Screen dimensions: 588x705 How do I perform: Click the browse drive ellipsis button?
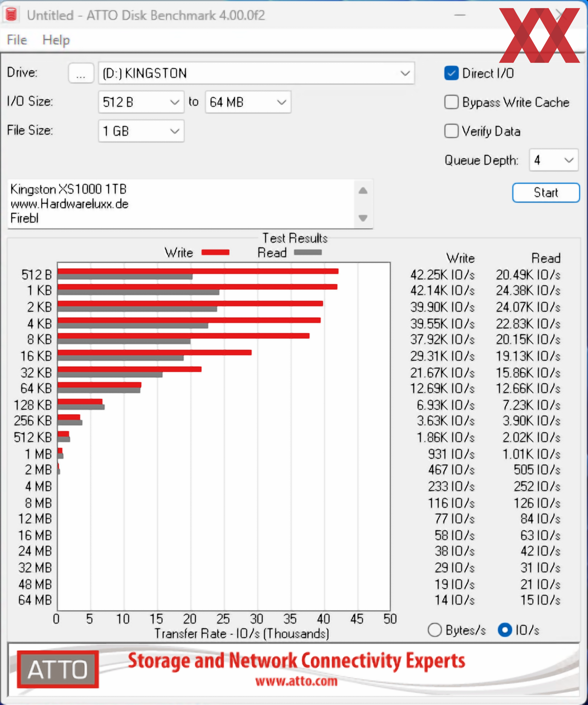coord(81,73)
